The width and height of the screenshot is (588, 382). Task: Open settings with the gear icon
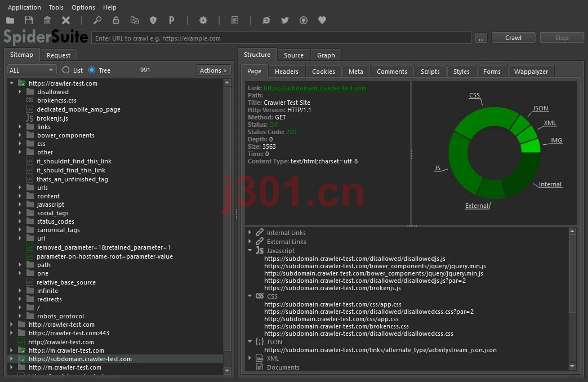pos(203,20)
